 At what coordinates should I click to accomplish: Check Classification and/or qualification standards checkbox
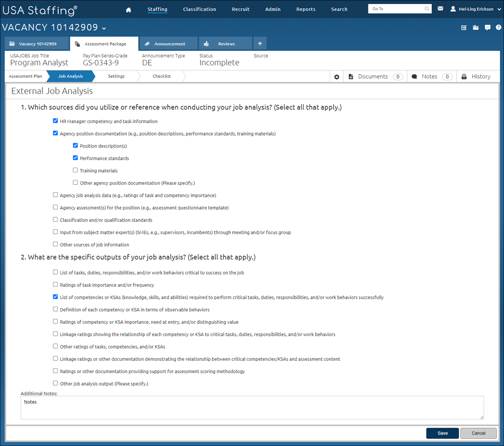[55, 219]
